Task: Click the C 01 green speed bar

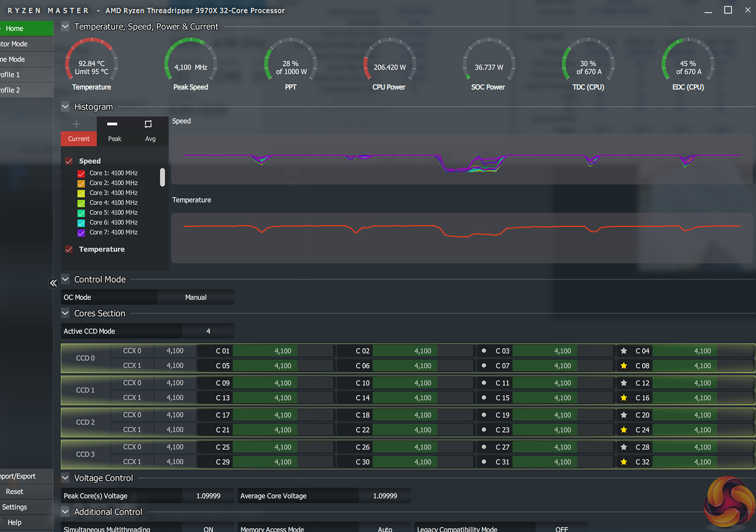Action: coord(265,351)
